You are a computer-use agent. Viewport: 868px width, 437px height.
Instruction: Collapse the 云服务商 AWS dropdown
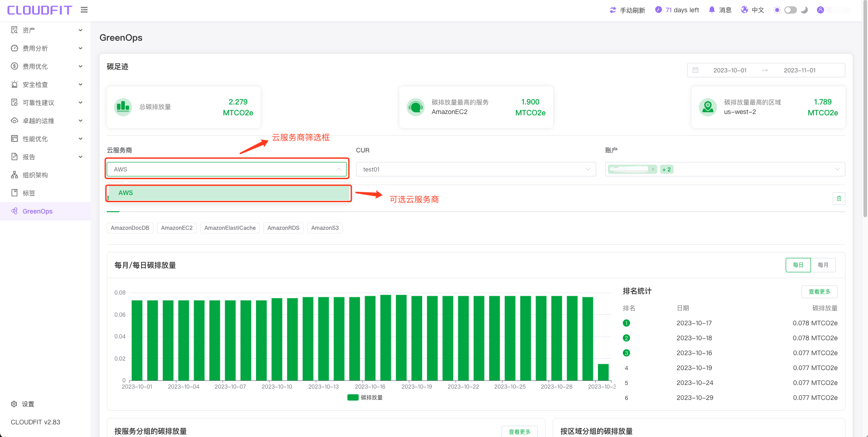click(x=227, y=169)
